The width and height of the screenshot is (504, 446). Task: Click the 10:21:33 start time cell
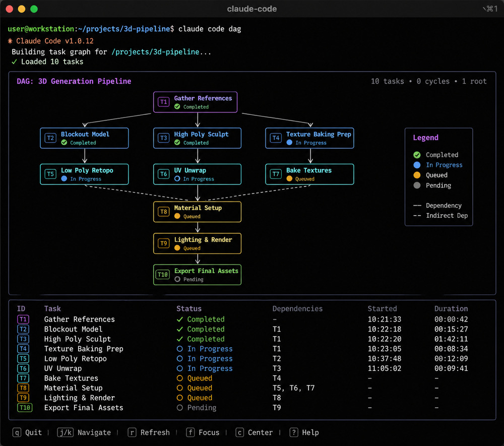click(x=385, y=319)
